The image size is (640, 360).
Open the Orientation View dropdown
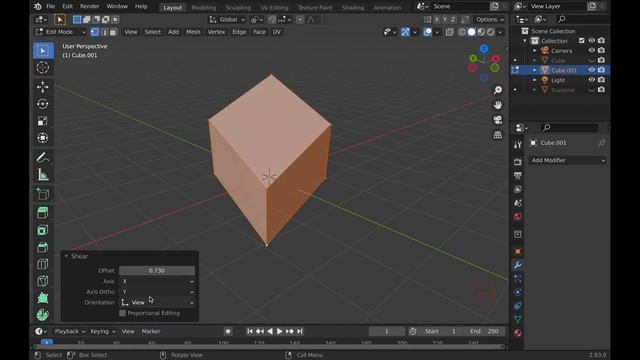pyautogui.click(x=157, y=302)
